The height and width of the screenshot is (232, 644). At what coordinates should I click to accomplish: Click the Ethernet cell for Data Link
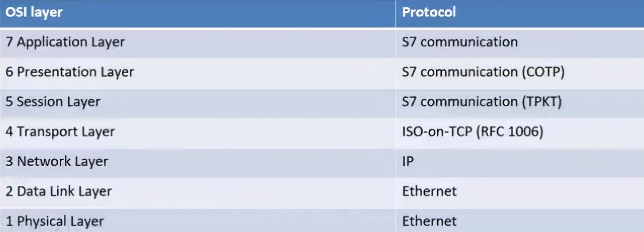pos(520,193)
